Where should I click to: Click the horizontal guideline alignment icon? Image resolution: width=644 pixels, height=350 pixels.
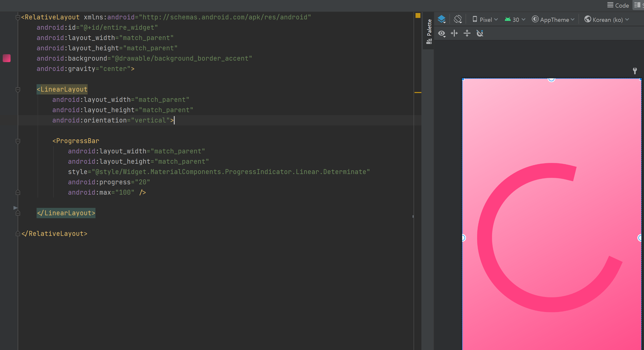[454, 33]
